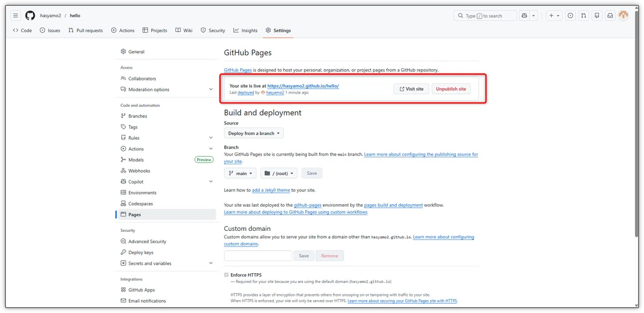Image resolution: width=644 pixels, height=313 pixels.
Task: Open pages build and deployment workflow link
Action: tap(393, 205)
